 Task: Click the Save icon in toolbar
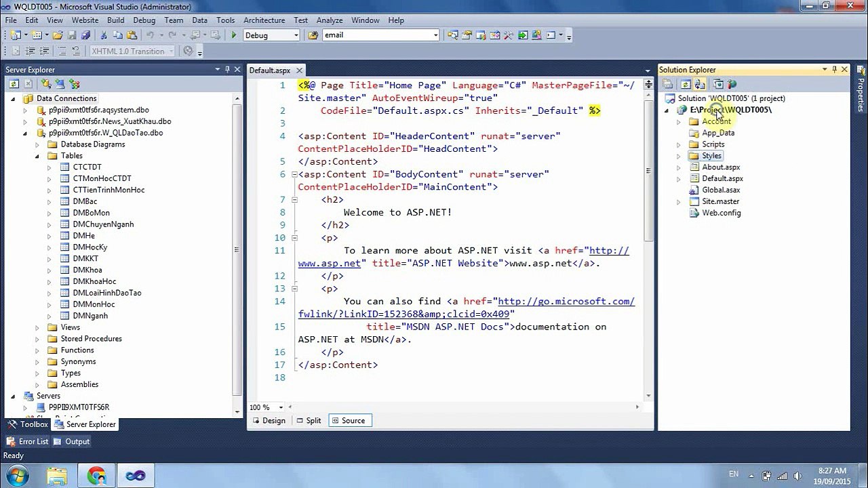click(73, 35)
